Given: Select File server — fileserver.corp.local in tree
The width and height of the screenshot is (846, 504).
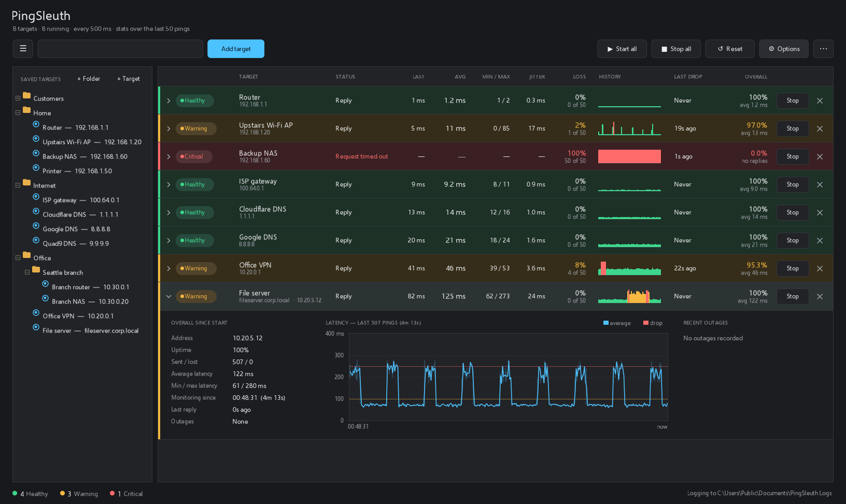Looking at the screenshot, I should click(x=90, y=330).
